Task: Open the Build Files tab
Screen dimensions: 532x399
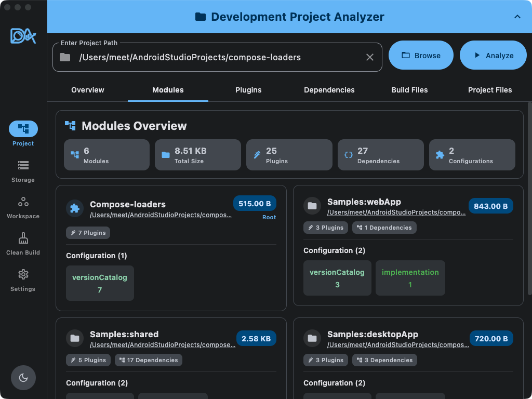Action: [x=409, y=90]
